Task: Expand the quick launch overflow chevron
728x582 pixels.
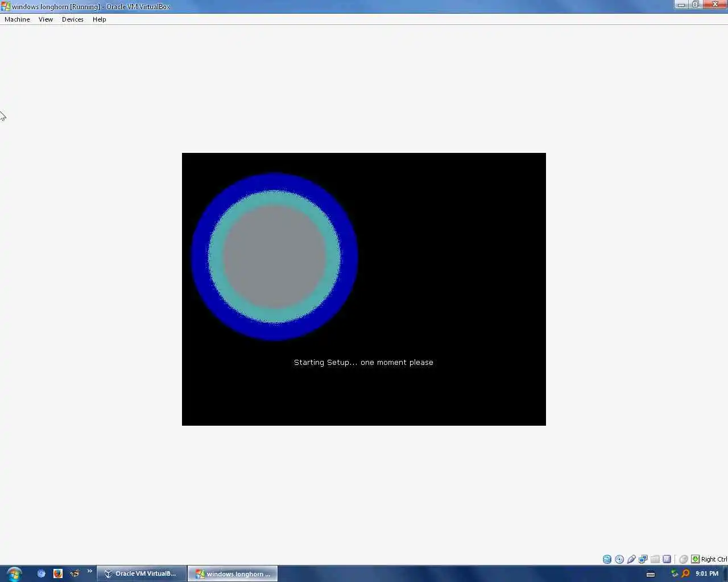Action: [x=89, y=571]
